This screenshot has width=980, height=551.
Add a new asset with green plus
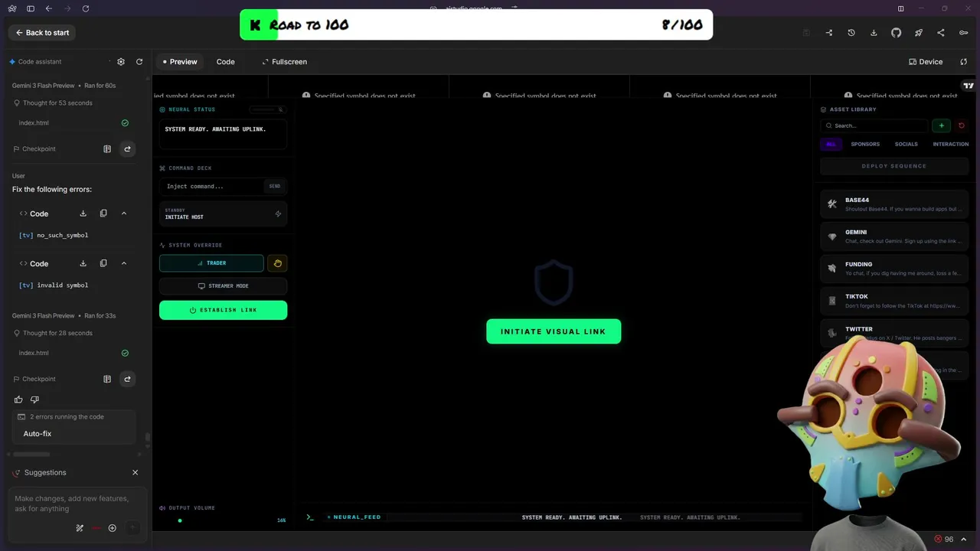click(941, 126)
